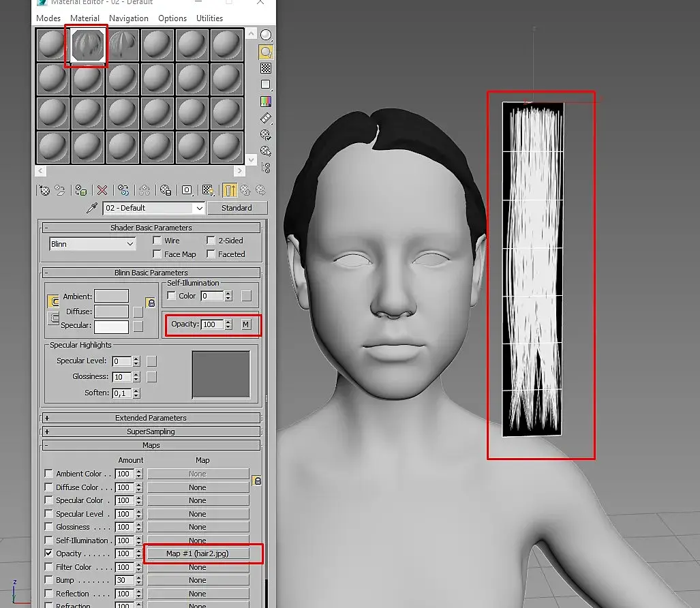This screenshot has width=700, height=608.
Task: Collapse the Shader Basic Parameters rollout
Action: click(151, 228)
